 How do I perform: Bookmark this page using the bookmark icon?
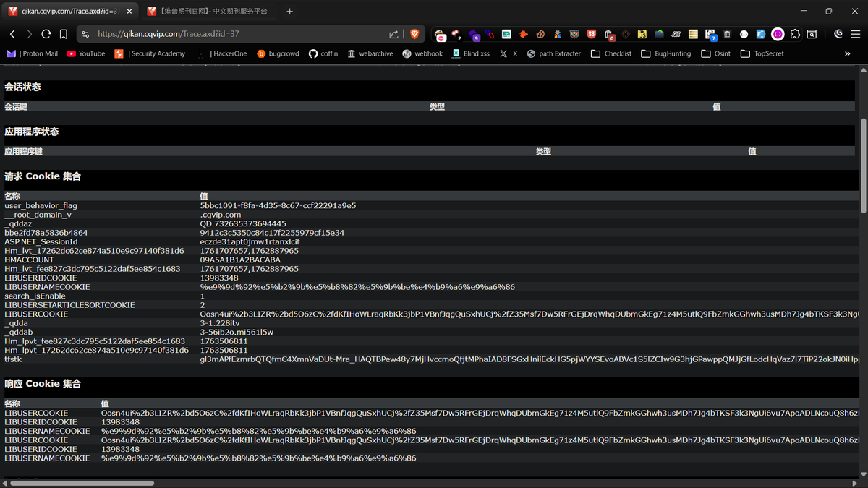click(64, 34)
